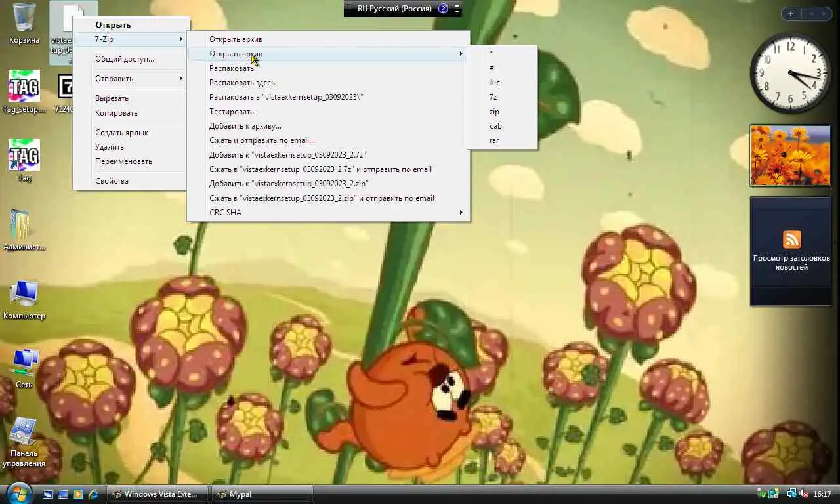The height and width of the screenshot is (504, 840).
Task: Choose Тестировать in 7-Zip submenu
Action: [329, 112]
